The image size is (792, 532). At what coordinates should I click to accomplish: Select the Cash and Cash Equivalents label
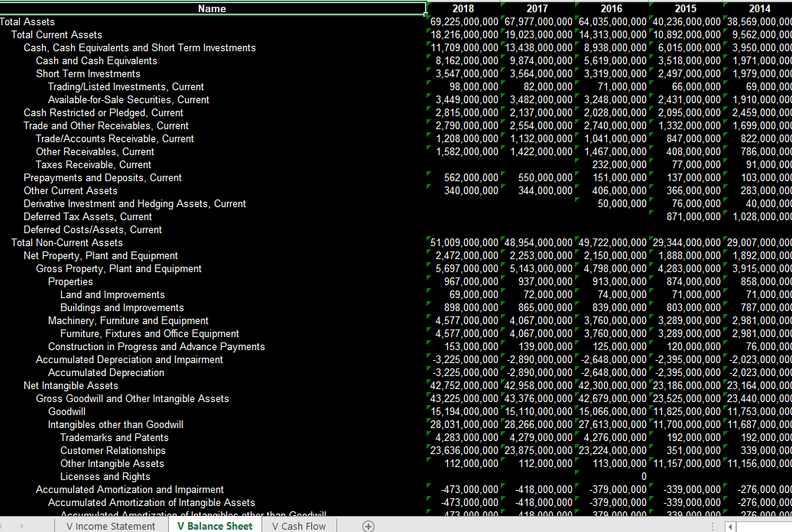[x=96, y=60]
